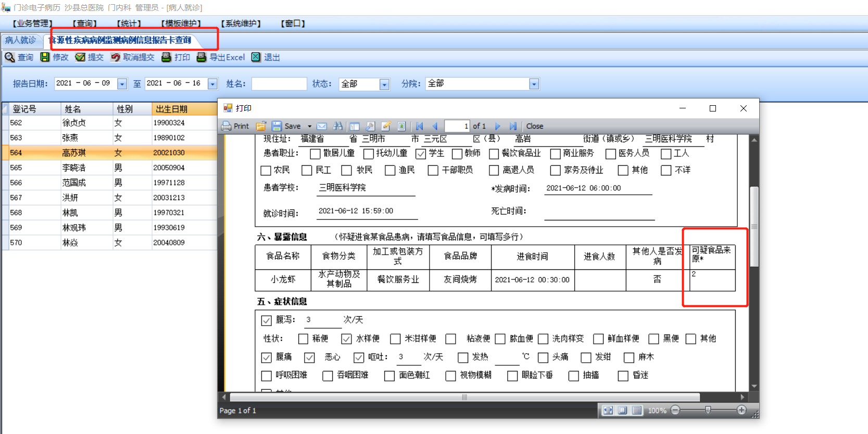Click the zoom slider handle in preview
The image size is (868, 434).
coord(708,411)
